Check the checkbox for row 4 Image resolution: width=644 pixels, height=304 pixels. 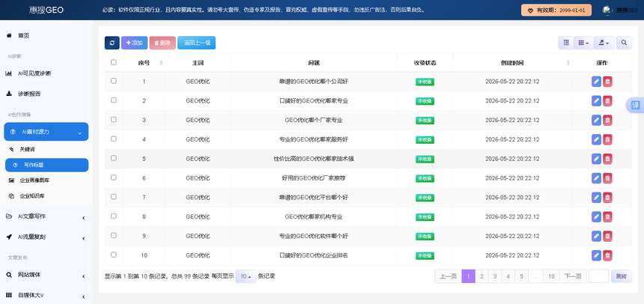114,139
